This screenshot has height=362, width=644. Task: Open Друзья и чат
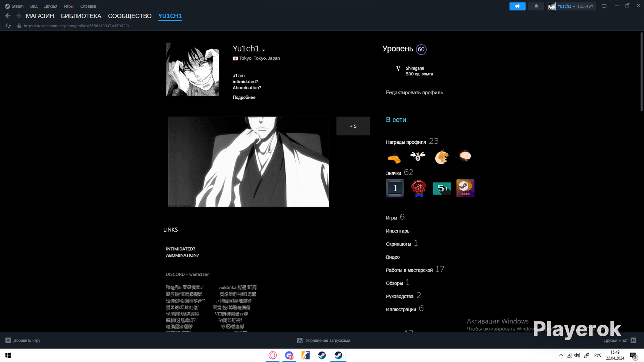(620, 340)
